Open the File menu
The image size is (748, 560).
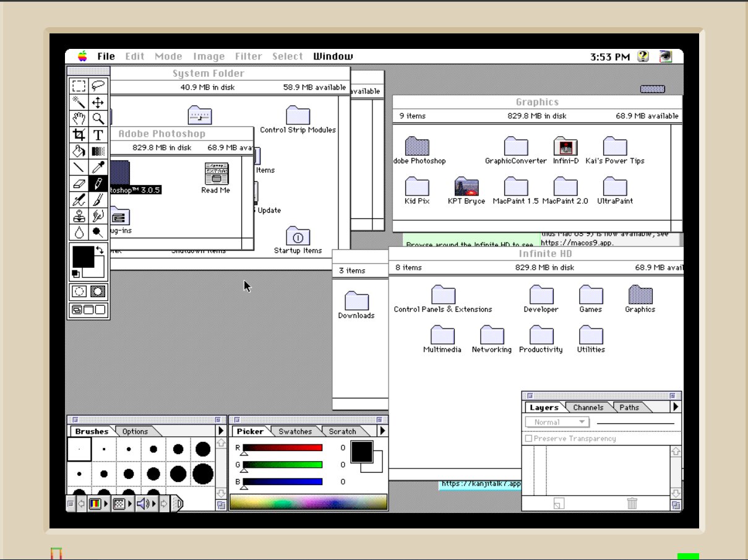coord(106,56)
